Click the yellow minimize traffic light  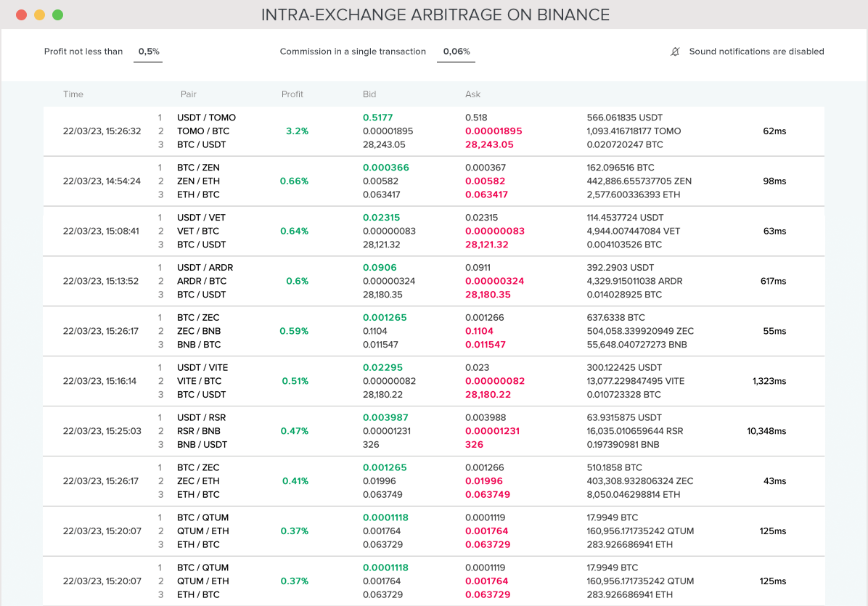tap(38, 13)
